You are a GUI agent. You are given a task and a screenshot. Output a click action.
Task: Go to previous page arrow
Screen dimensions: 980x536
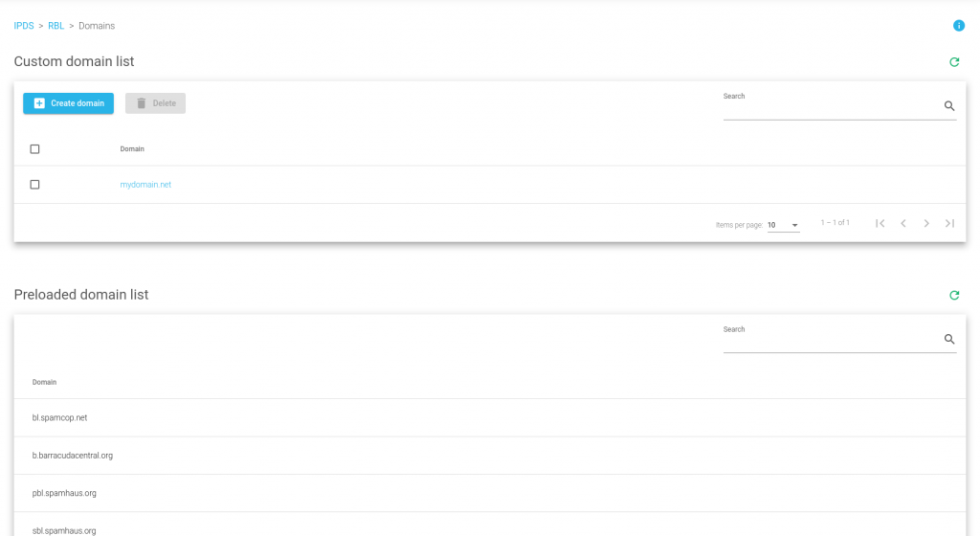(903, 223)
